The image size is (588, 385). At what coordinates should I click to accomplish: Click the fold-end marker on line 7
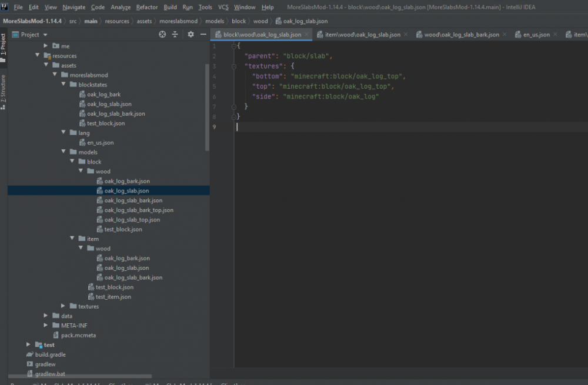coord(233,107)
